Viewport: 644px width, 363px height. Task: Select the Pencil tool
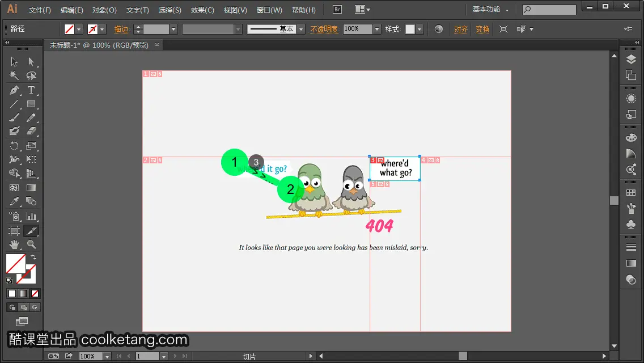[x=31, y=117]
